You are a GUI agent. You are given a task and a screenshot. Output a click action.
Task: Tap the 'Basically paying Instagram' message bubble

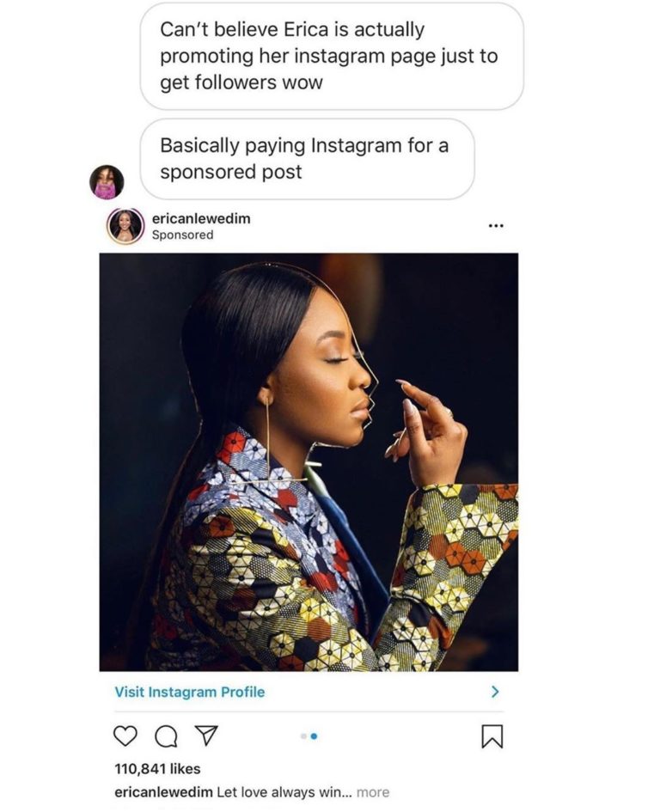click(307, 159)
